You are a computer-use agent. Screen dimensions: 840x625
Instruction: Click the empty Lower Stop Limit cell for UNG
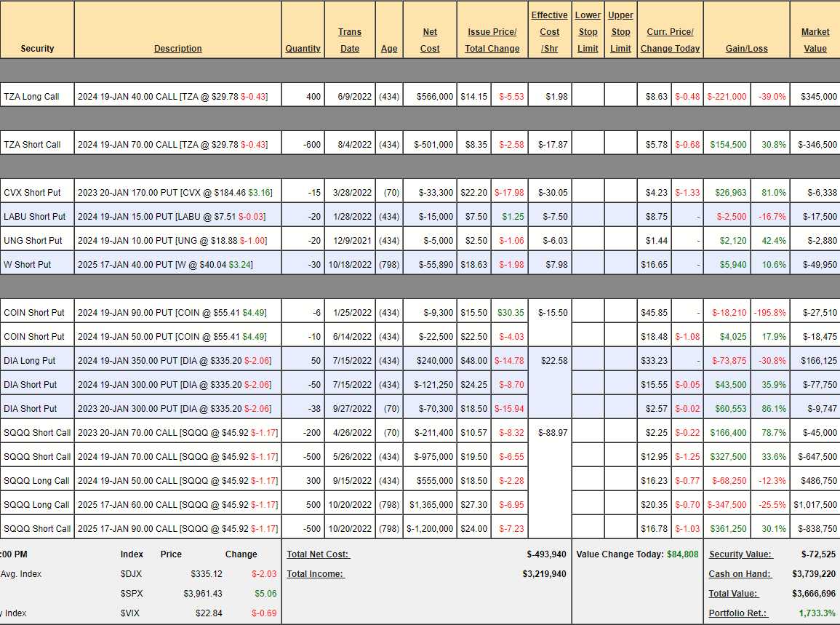pyautogui.click(x=588, y=241)
